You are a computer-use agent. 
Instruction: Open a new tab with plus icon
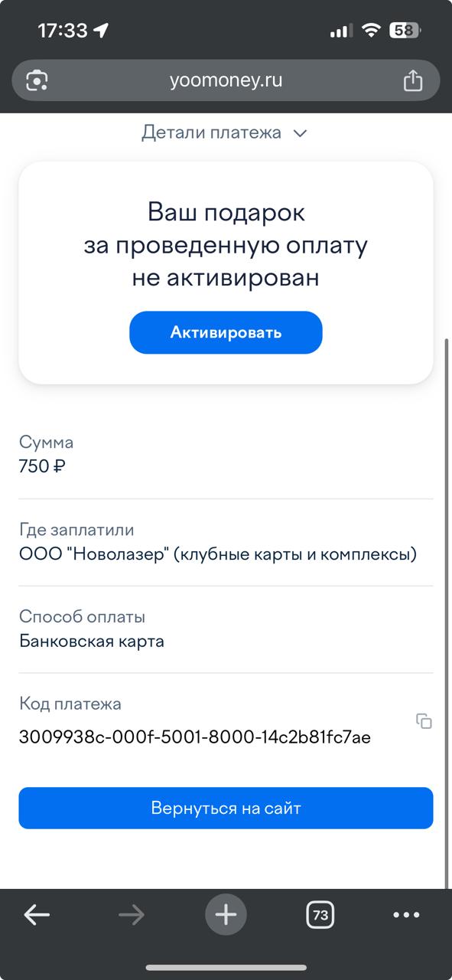[226, 914]
